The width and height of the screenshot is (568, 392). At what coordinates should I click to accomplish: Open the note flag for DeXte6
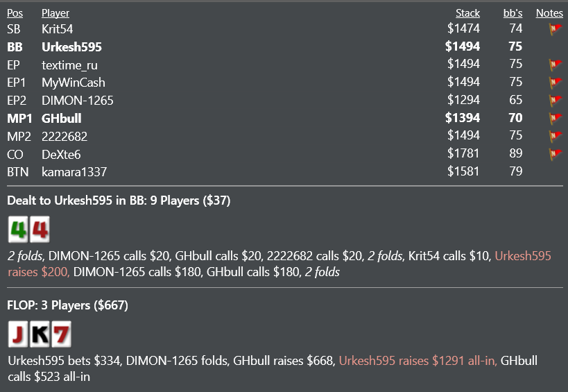(556, 154)
